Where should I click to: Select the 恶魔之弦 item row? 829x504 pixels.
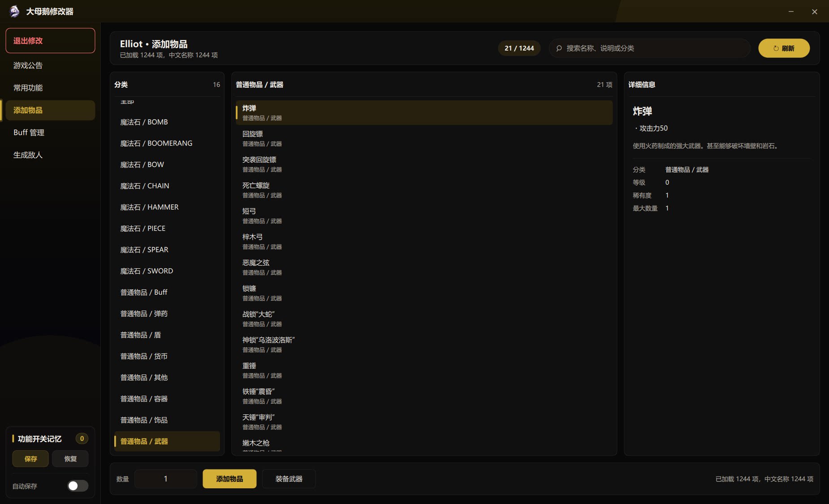[424, 267]
